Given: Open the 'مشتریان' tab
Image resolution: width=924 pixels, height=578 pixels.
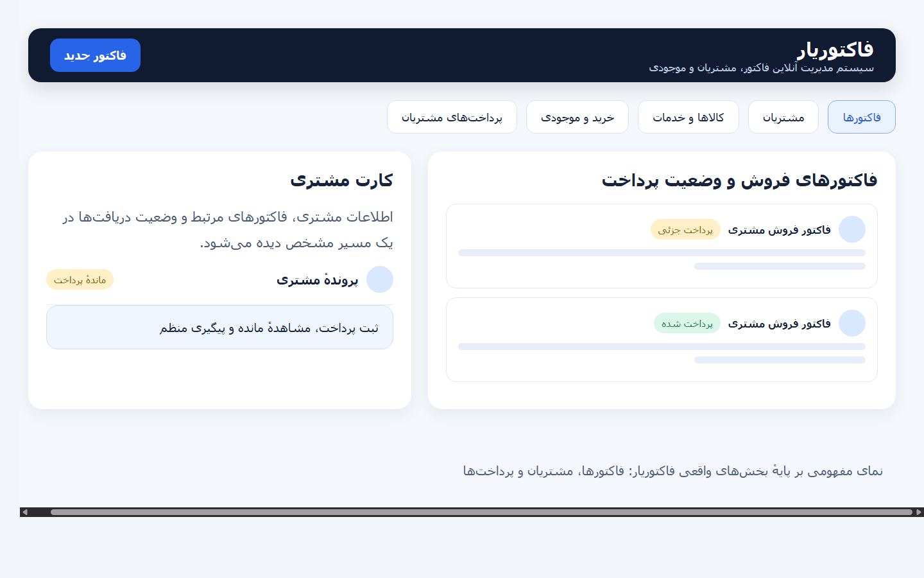Looking at the screenshot, I should (x=783, y=117).
